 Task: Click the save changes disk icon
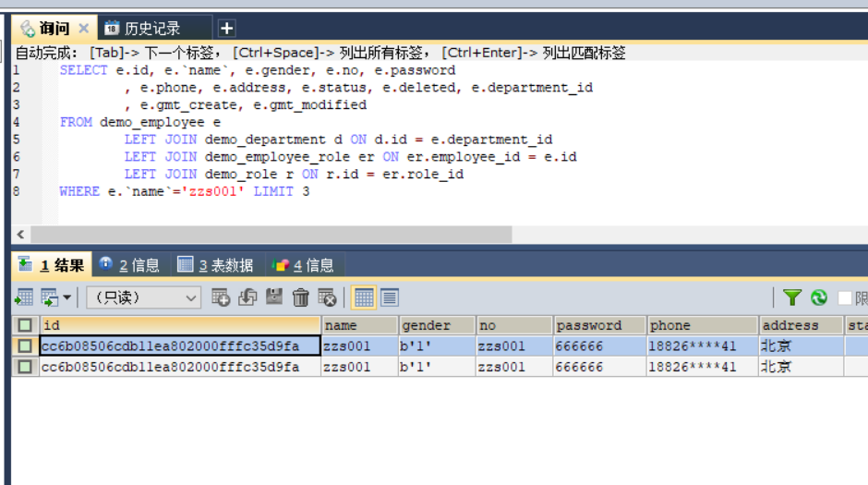[274, 297]
